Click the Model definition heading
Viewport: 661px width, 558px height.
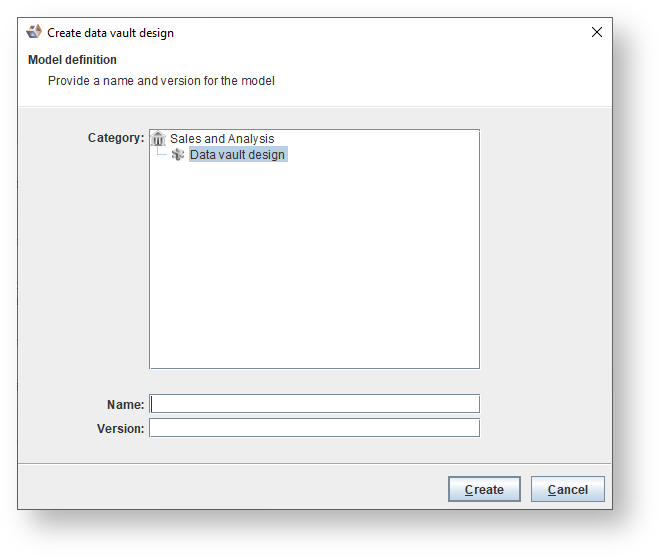pos(72,60)
